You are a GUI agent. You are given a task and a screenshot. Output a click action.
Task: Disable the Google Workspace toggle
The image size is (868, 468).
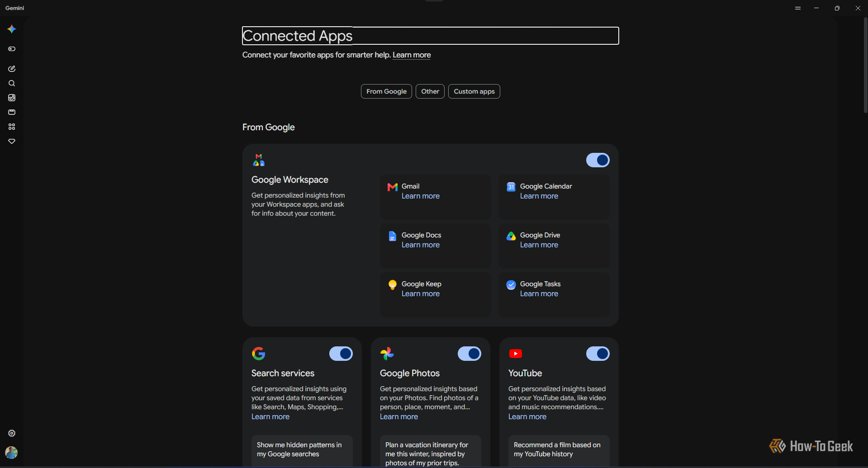[x=598, y=160]
